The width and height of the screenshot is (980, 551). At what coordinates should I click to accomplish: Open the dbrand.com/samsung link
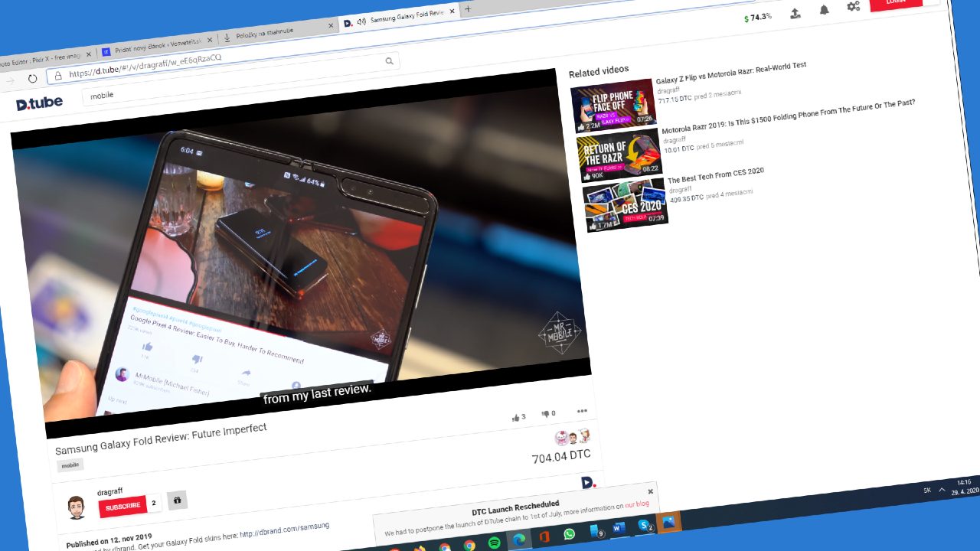283,530
